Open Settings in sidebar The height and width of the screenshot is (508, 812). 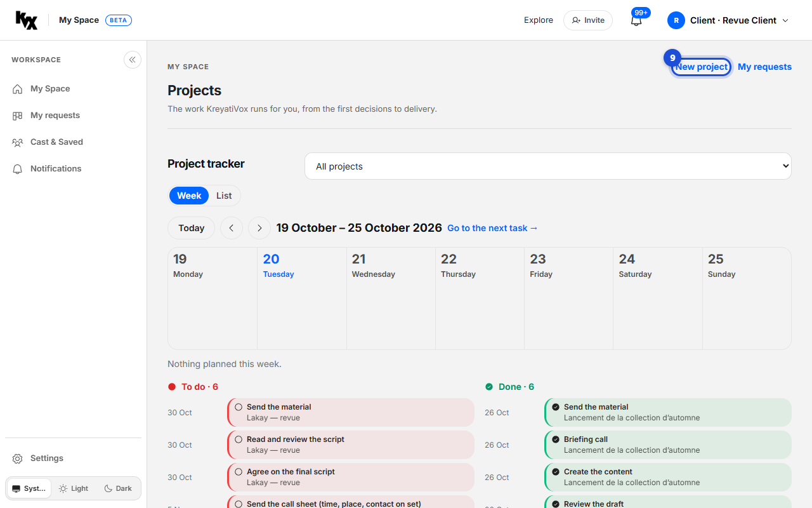click(74, 458)
